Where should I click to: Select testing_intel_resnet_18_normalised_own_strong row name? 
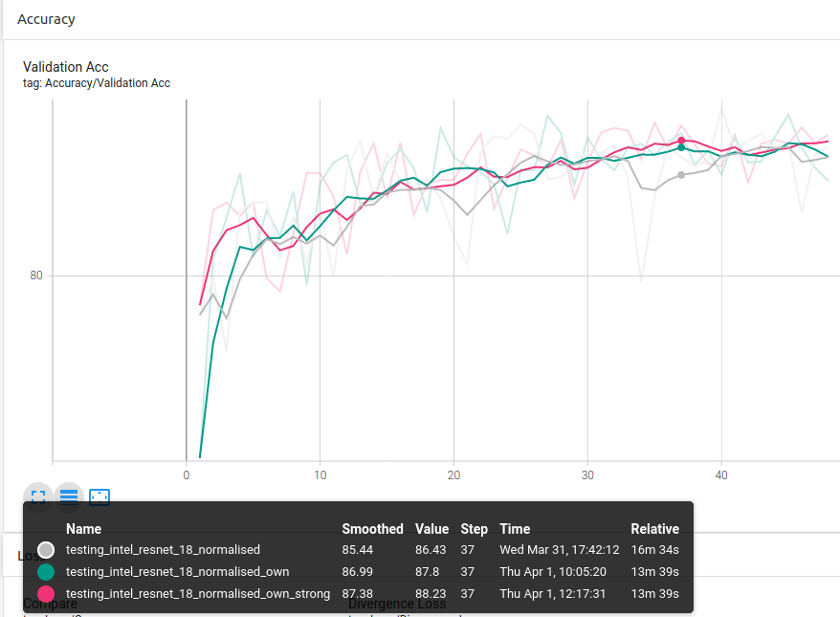pos(197,594)
